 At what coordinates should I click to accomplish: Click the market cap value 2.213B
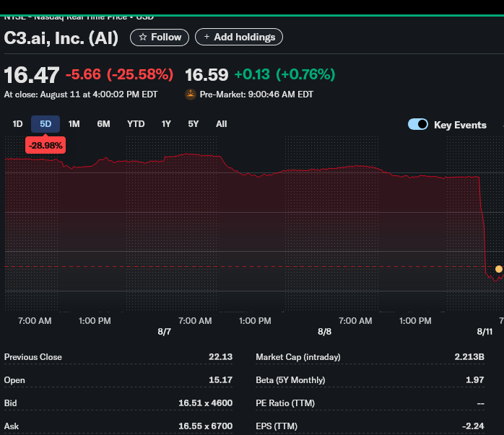click(x=469, y=356)
